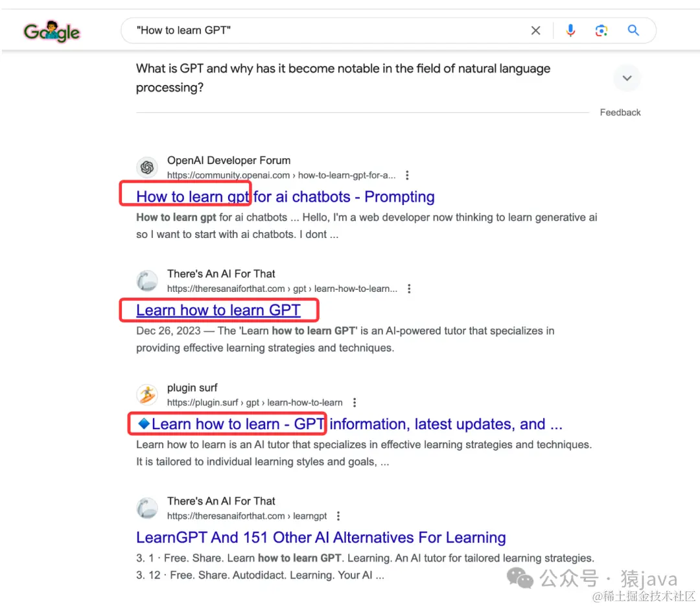Click the Feedback link
This screenshot has width=700, height=607.
[x=620, y=113]
